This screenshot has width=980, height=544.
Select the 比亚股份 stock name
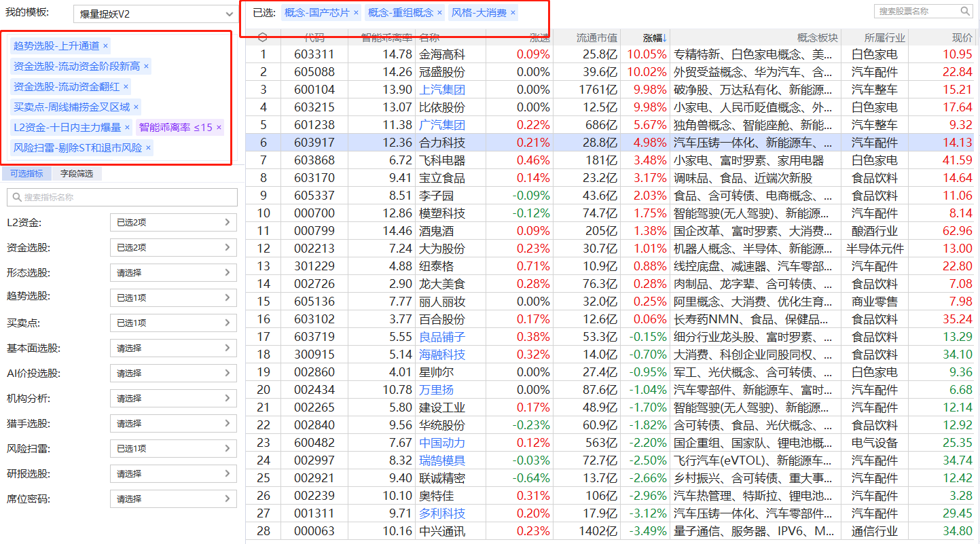[x=442, y=107]
